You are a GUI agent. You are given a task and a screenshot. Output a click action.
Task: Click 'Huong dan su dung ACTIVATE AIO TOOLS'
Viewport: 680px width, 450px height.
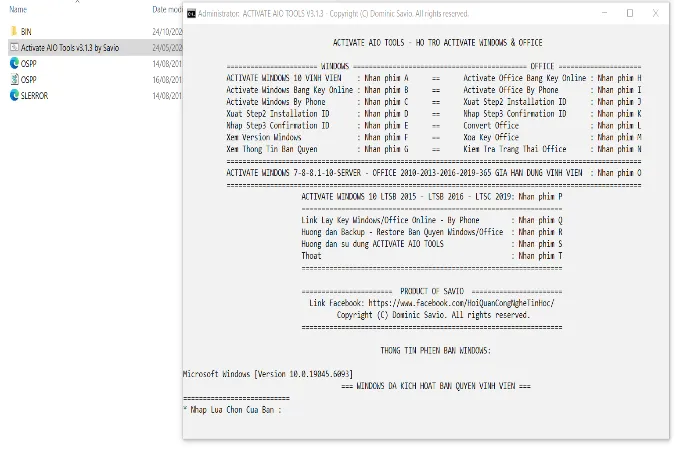click(432, 244)
